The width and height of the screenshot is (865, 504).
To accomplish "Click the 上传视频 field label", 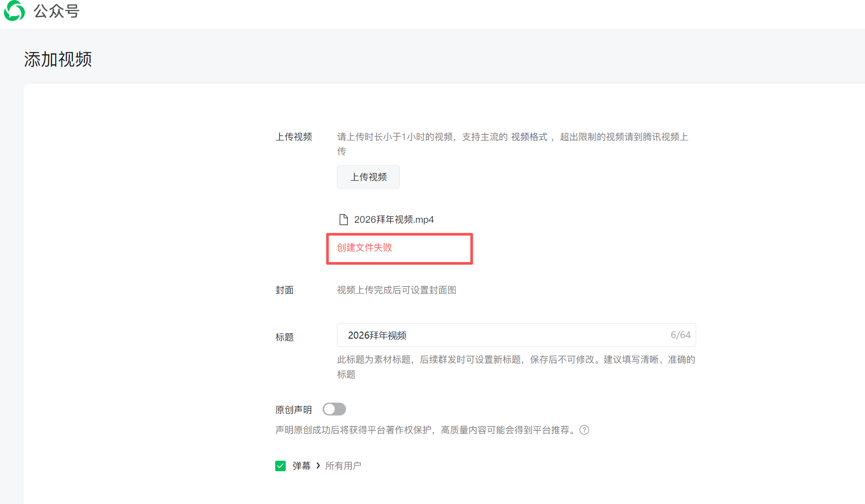I will tap(294, 137).
